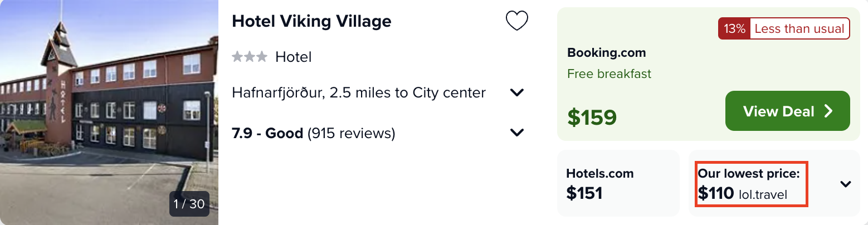The image size is (868, 225).
Task: Click the $159 Booking.com price
Action: [592, 117]
